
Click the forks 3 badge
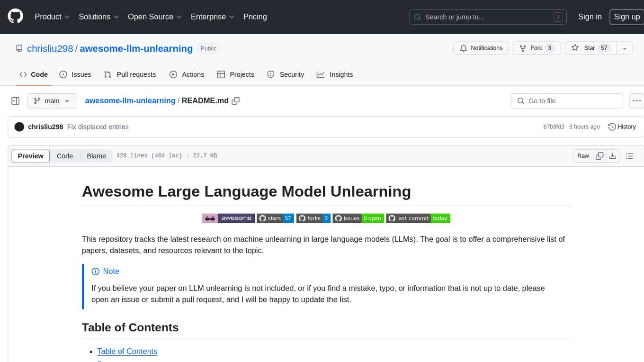point(313,218)
